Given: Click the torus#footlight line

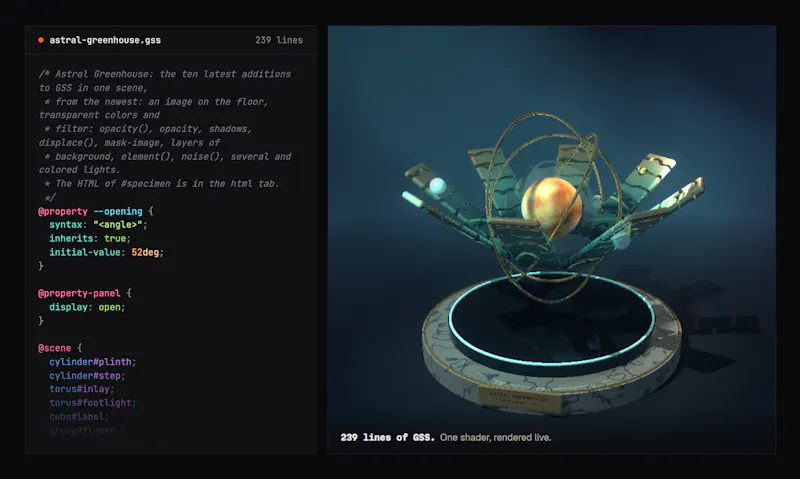Looking at the screenshot, I should 93,402.
